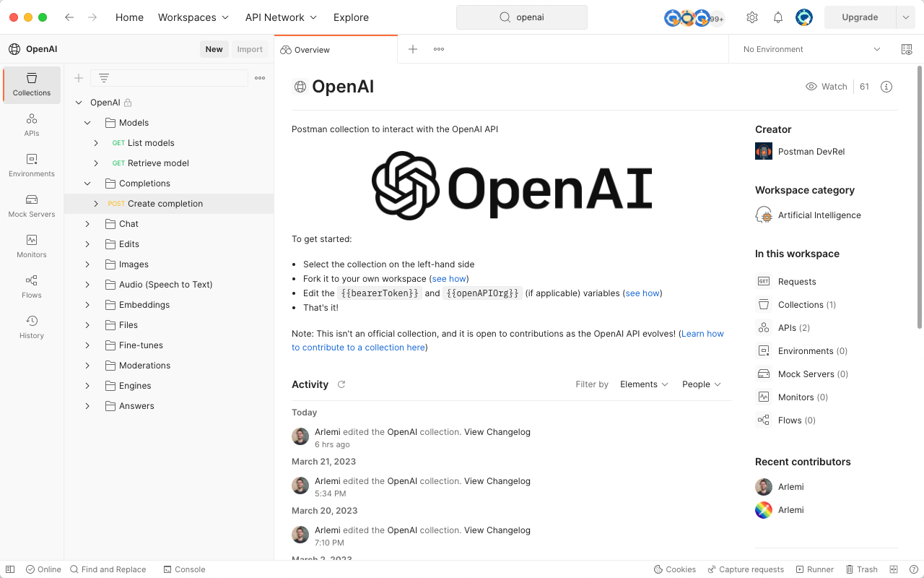This screenshot has height=578, width=924.
Task: Open the No Environment dropdown
Action: point(808,49)
